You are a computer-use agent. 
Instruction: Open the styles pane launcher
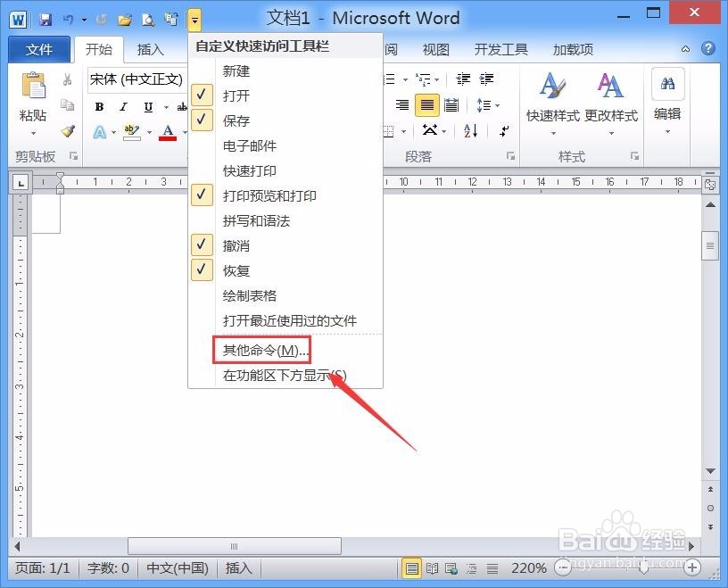click(x=634, y=156)
